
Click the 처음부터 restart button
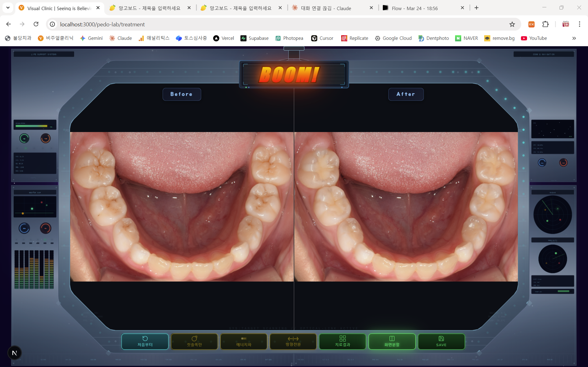point(145,341)
